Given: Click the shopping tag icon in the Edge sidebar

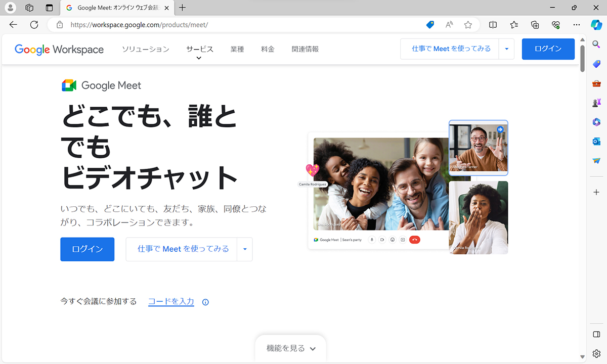Looking at the screenshot, I should coord(596,64).
